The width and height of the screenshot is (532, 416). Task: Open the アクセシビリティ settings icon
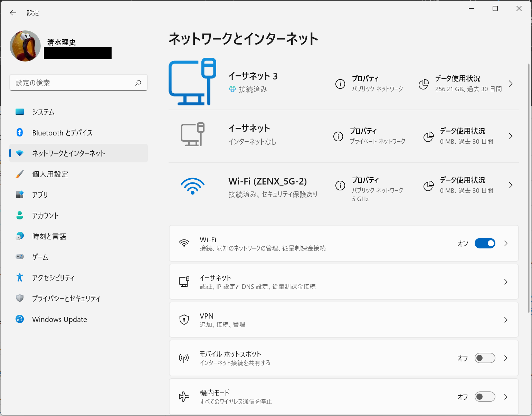click(20, 277)
